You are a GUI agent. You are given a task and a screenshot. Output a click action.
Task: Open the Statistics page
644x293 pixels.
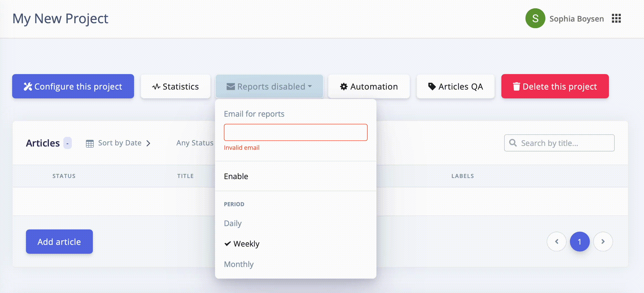click(176, 87)
